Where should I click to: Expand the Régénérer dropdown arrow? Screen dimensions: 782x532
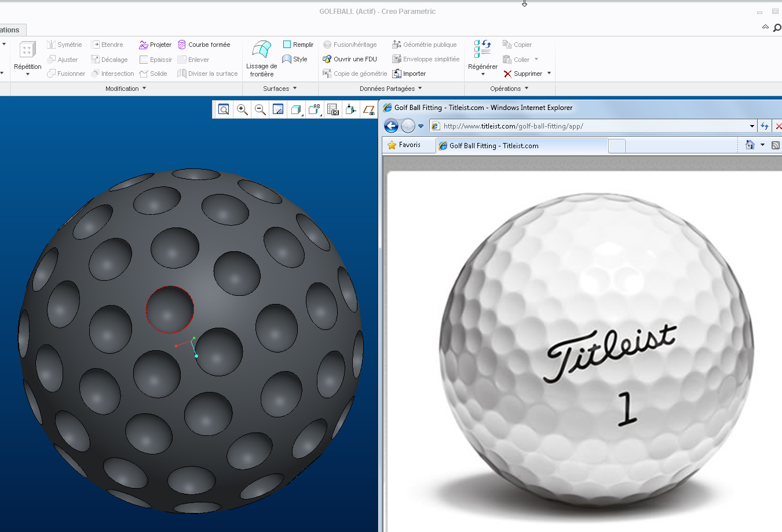tap(483, 74)
